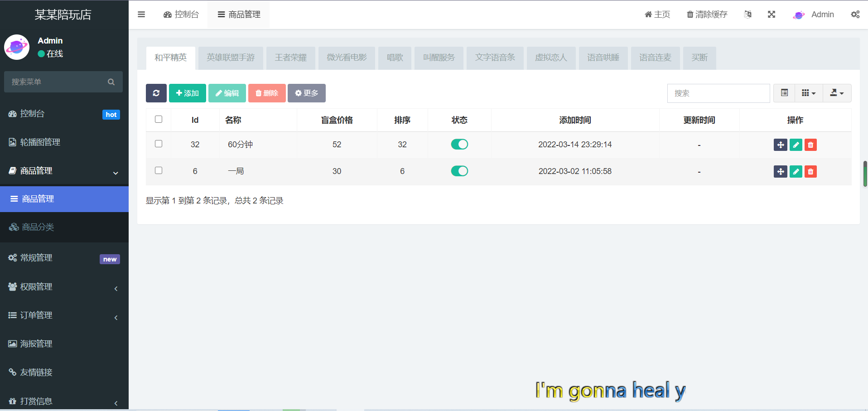
Task: Open the columns visibility dropdown
Action: coord(809,93)
